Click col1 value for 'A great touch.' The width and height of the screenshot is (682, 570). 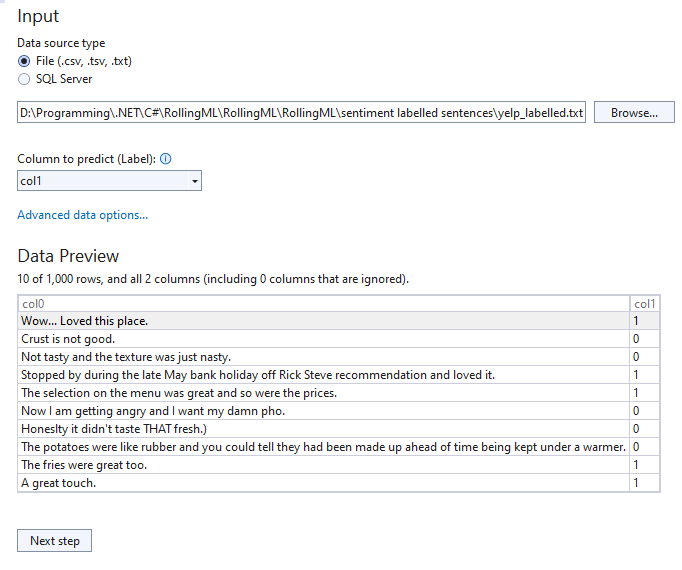(645, 483)
